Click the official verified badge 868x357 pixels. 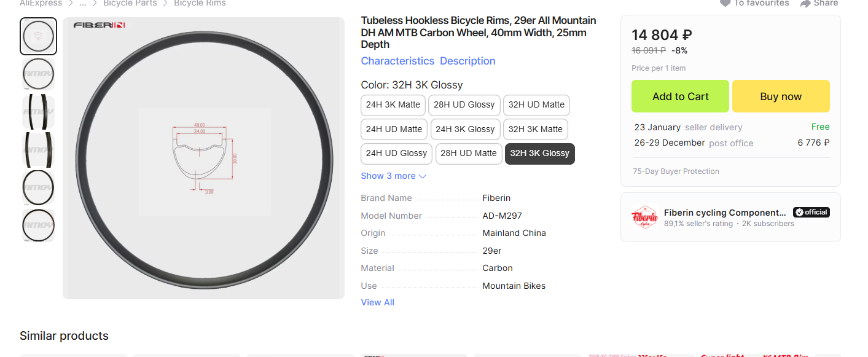pyautogui.click(x=811, y=212)
